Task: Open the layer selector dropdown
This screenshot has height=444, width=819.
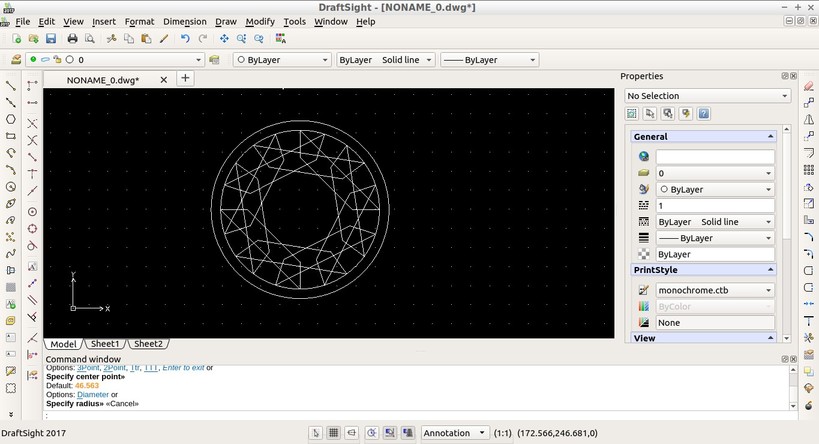Action: [114, 60]
